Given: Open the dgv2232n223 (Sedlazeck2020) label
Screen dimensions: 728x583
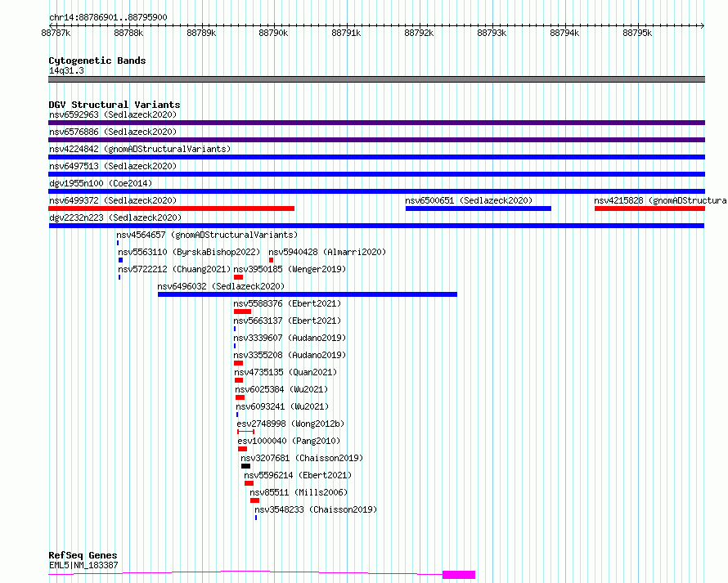Looking at the screenshot, I should 115,218.
